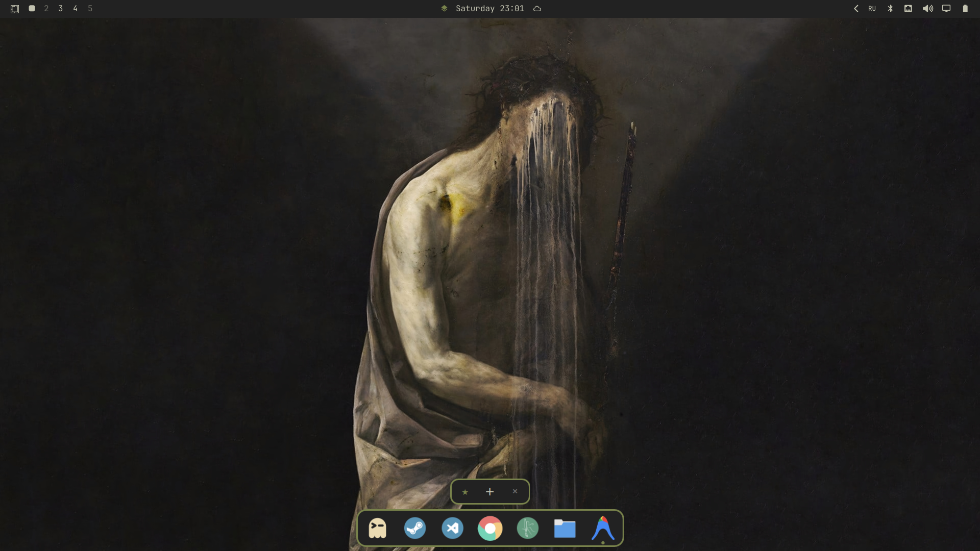Open the battery status icon
980x551 pixels.
[x=965, y=9]
